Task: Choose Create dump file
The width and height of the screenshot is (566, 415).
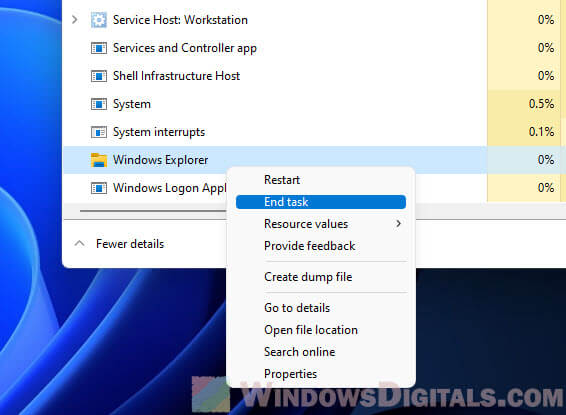Action: tap(321, 277)
